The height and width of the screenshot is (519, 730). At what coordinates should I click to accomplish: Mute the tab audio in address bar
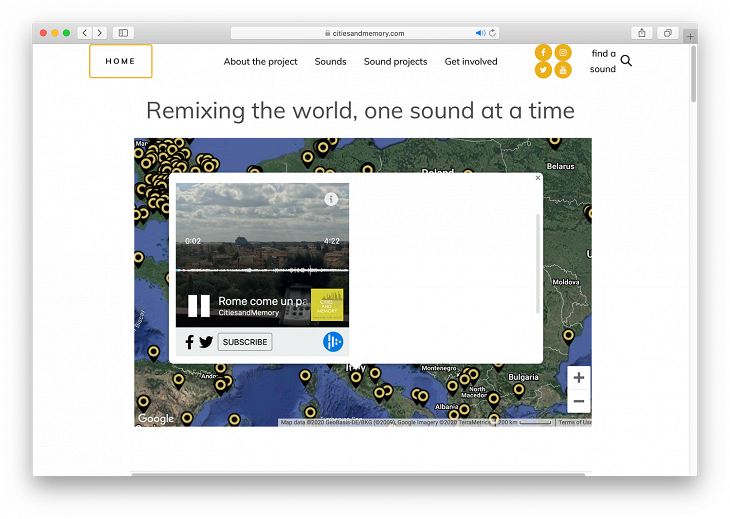click(480, 33)
